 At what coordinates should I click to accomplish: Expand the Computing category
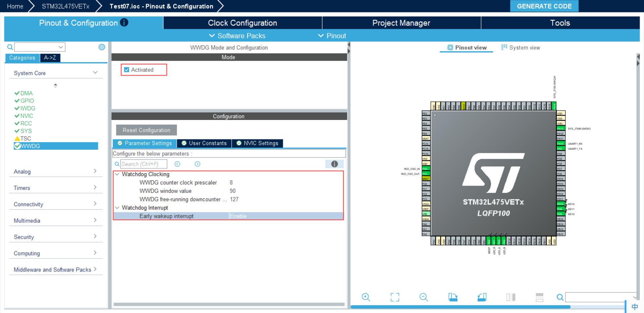[x=95, y=253]
